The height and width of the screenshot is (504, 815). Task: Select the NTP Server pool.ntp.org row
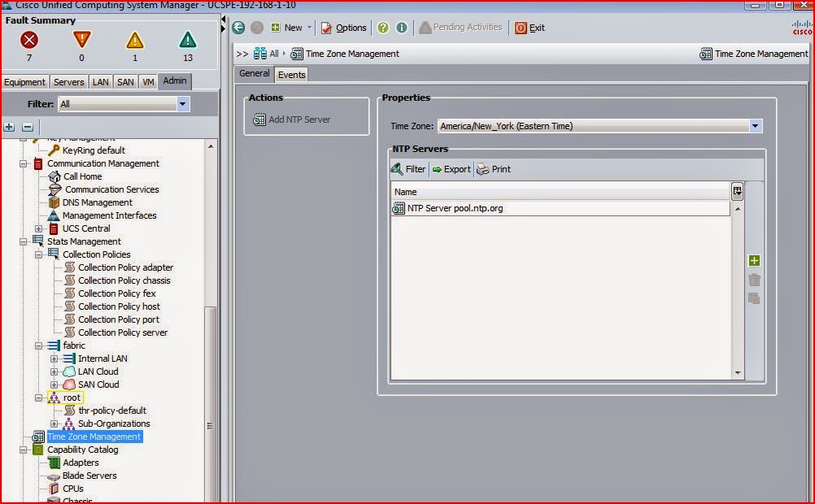[x=455, y=207]
